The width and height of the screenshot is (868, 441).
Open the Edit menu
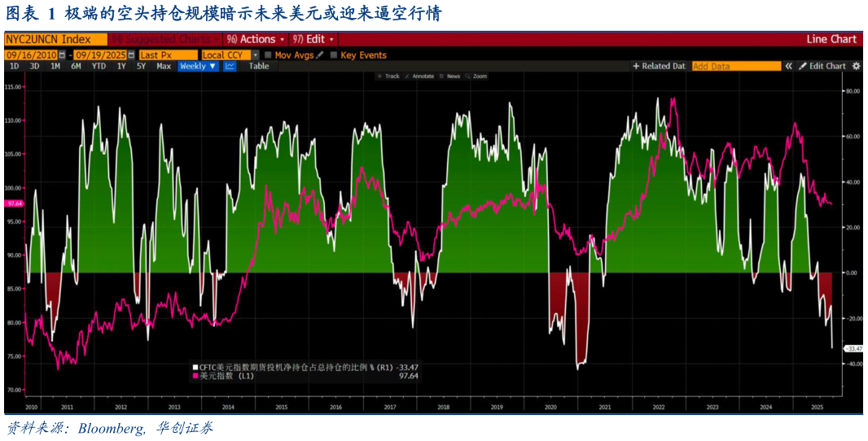313,39
